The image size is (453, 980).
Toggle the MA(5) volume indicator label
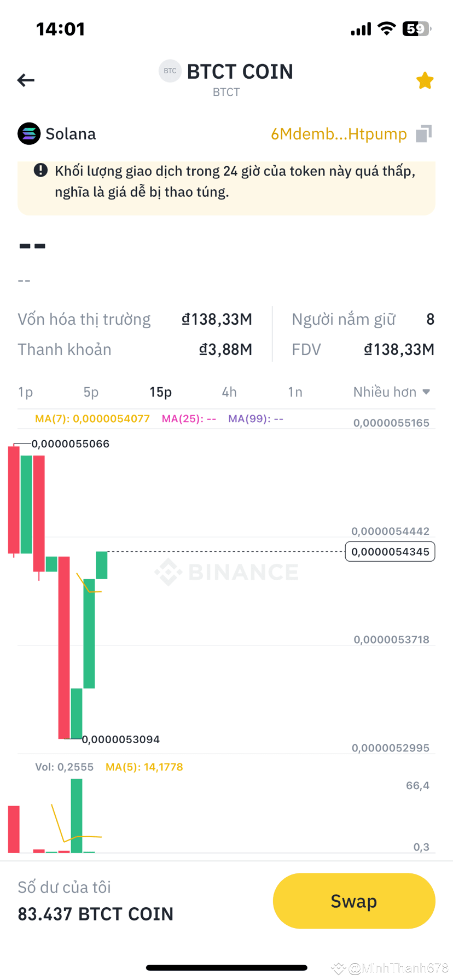[x=144, y=767]
